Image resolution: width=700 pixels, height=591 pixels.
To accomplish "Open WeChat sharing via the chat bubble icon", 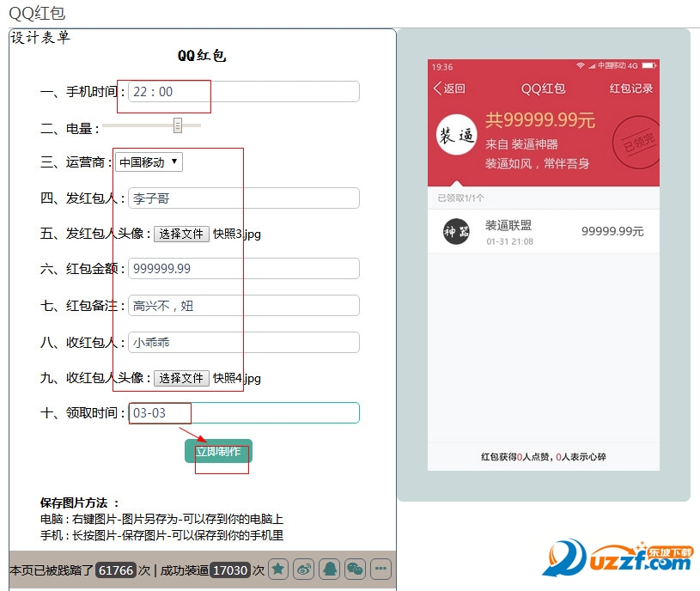I will pos(356,570).
